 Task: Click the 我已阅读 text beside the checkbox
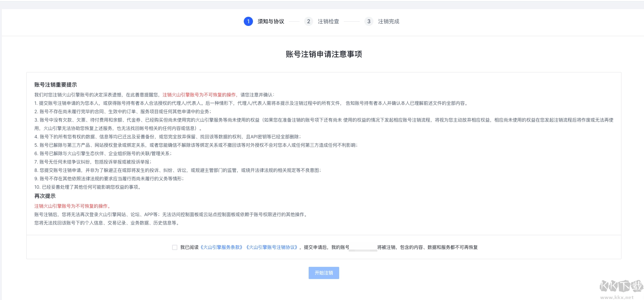click(189, 247)
